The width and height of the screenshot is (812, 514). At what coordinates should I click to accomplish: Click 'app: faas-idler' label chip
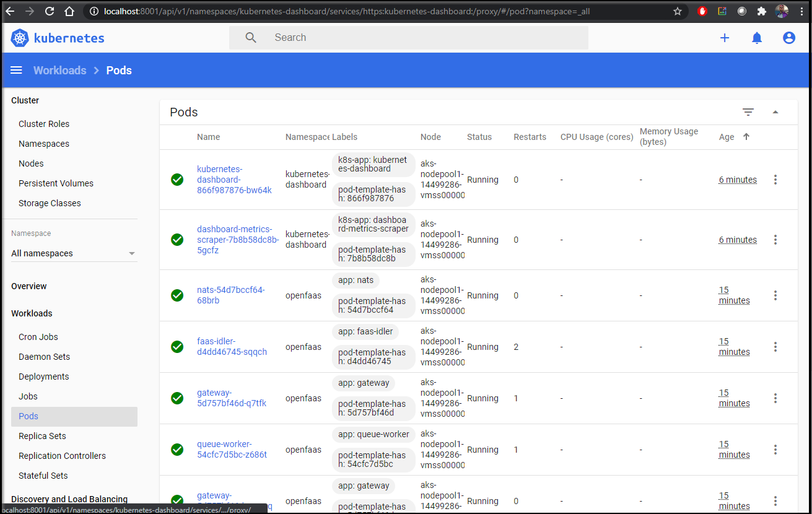coord(365,331)
